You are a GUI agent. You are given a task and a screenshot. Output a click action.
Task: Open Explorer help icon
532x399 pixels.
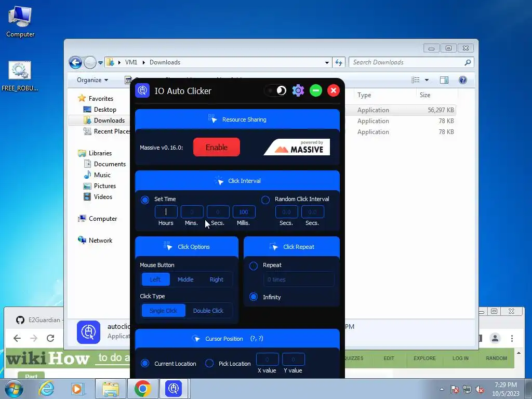[x=463, y=80]
